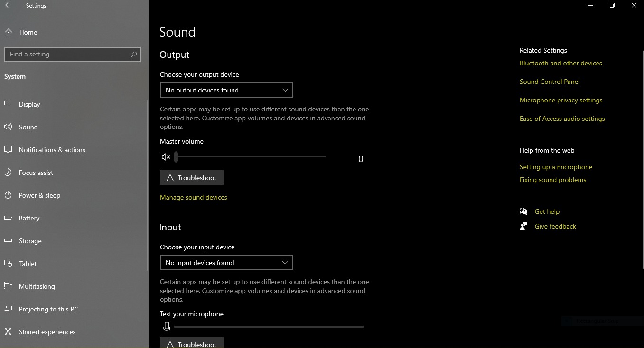Click the Focus assist moon icon
644x348 pixels.
pos(8,173)
